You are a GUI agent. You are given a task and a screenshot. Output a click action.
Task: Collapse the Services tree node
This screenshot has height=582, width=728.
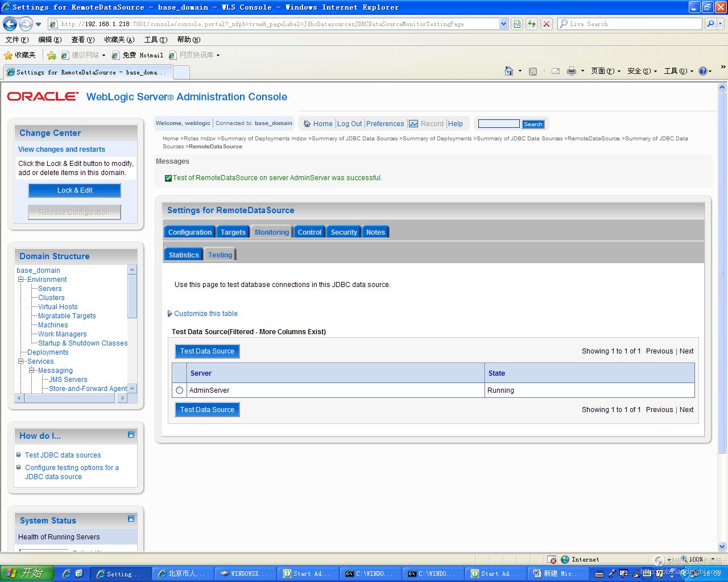point(21,361)
